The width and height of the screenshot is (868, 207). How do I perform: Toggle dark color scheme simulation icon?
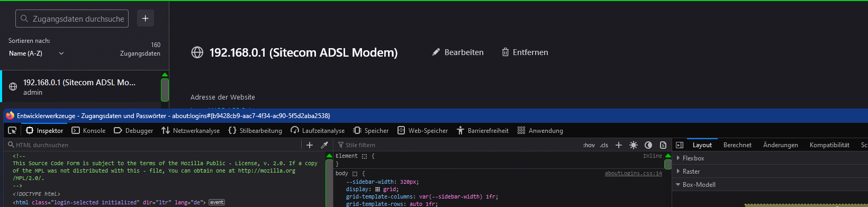[x=648, y=145]
